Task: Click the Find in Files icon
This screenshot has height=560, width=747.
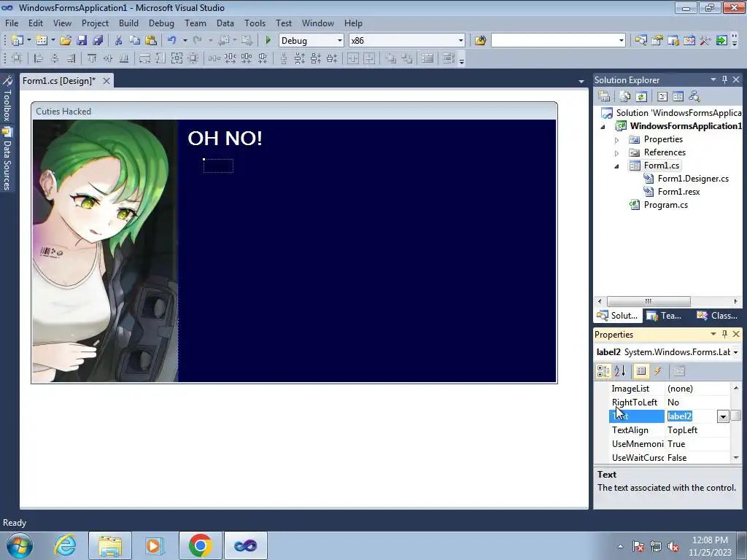Action: [480, 41]
